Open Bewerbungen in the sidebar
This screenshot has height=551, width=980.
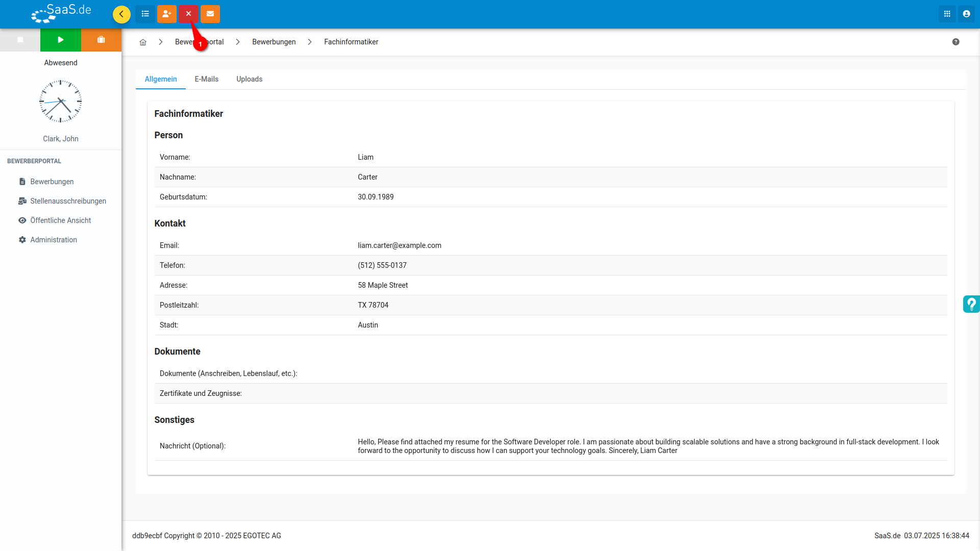tap(52, 182)
